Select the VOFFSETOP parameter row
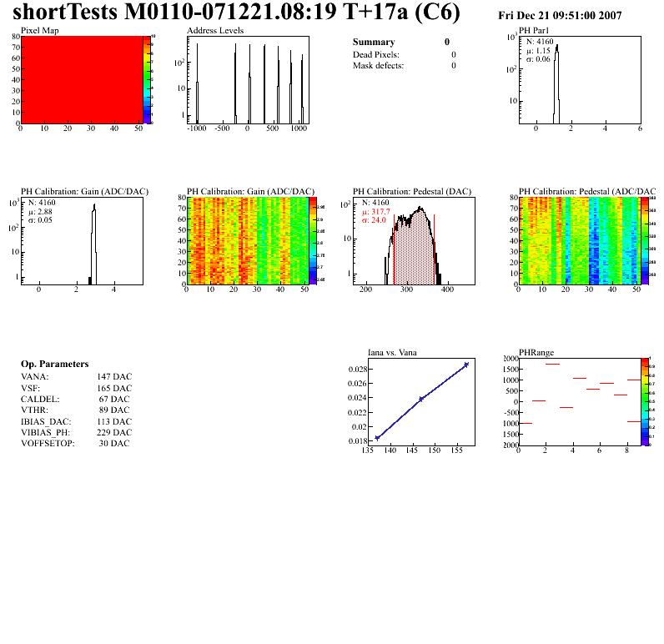This screenshot has width=664, height=644. [76, 443]
